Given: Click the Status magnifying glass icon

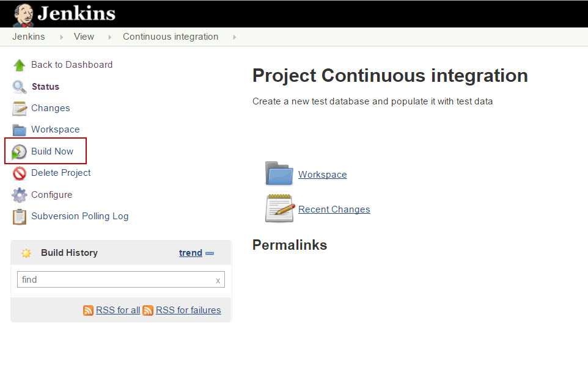Looking at the screenshot, I should (20, 87).
